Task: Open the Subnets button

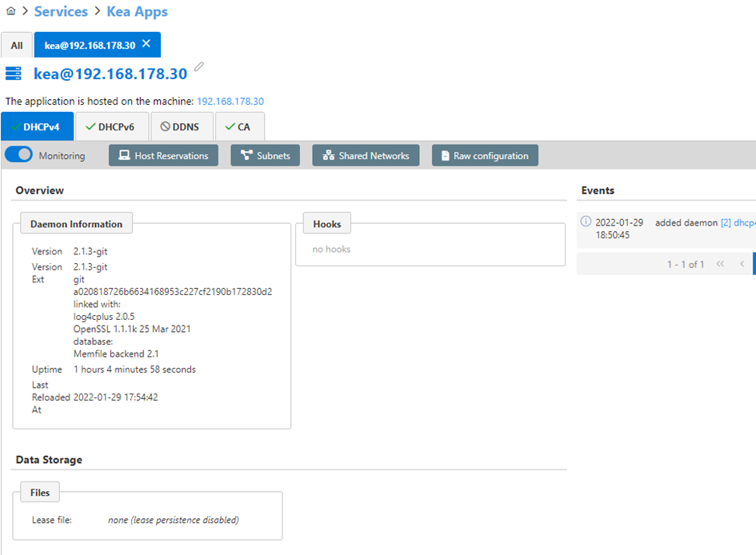Action: [x=265, y=155]
